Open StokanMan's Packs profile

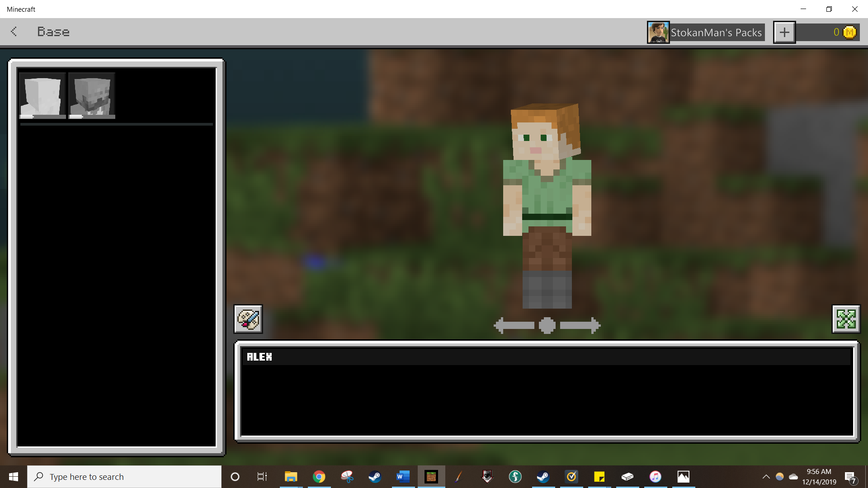coord(716,33)
